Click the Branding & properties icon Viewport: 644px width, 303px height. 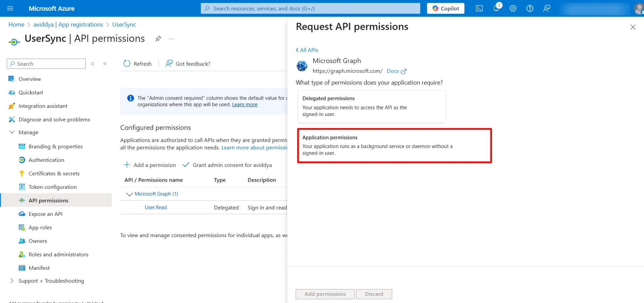tap(22, 146)
